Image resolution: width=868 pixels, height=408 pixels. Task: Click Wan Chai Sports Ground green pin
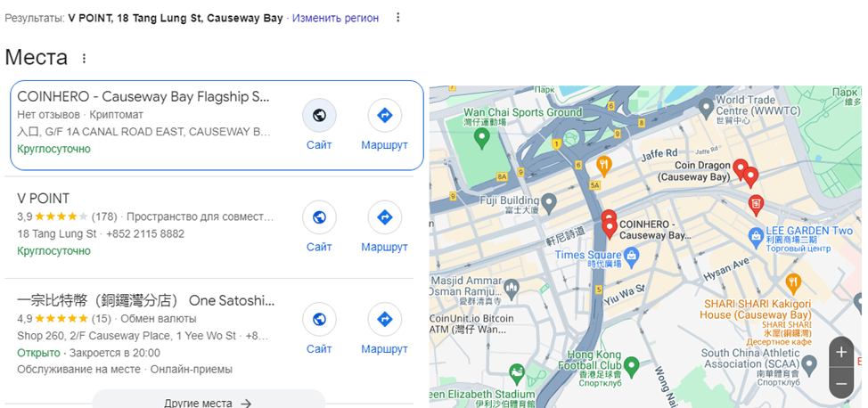(481, 137)
